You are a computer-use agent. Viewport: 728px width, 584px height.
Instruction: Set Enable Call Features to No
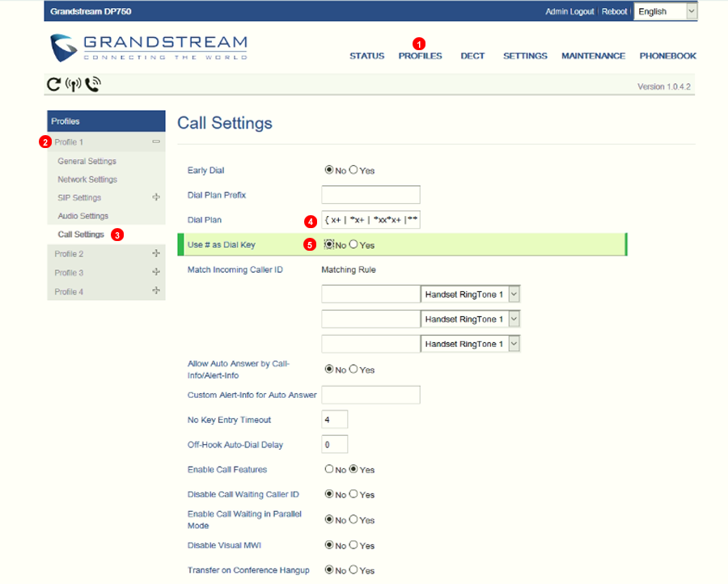click(329, 469)
